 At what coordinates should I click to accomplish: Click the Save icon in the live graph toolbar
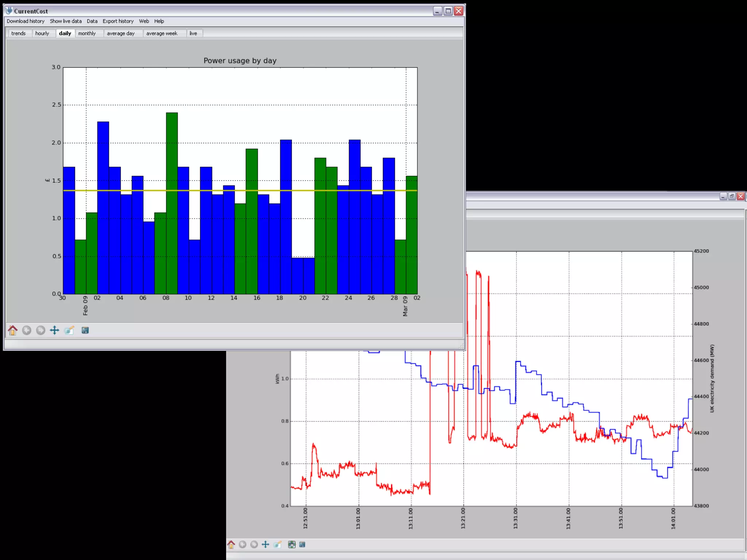(302, 544)
